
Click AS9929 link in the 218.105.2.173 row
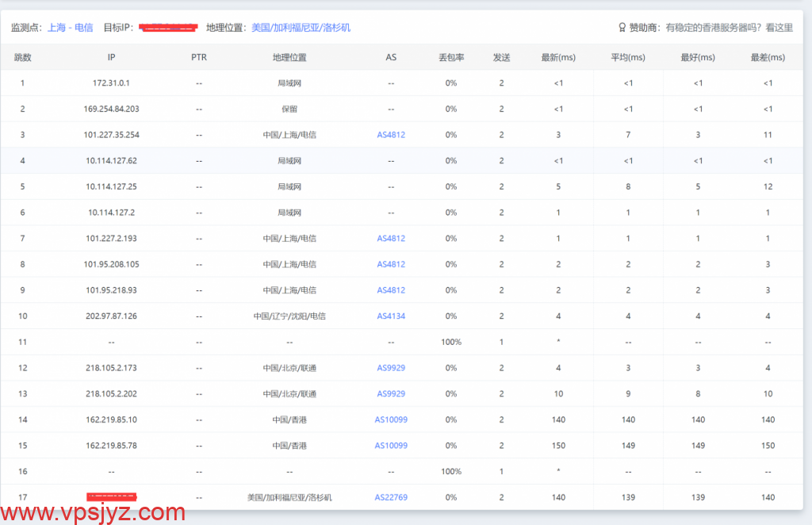[391, 368]
